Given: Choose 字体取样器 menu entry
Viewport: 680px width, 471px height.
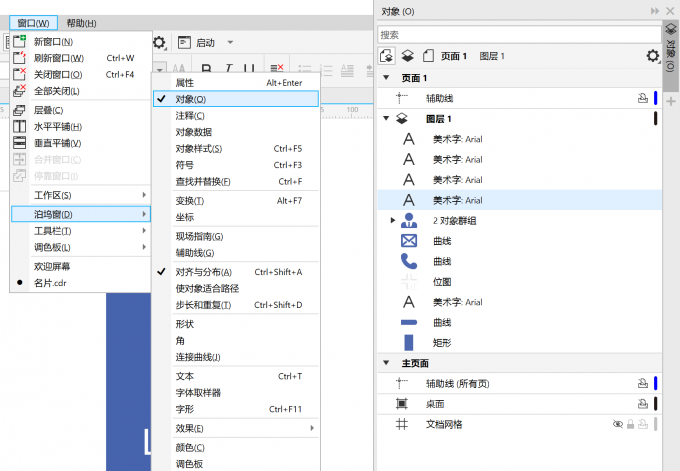Looking at the screenshot, I should 236,392.
